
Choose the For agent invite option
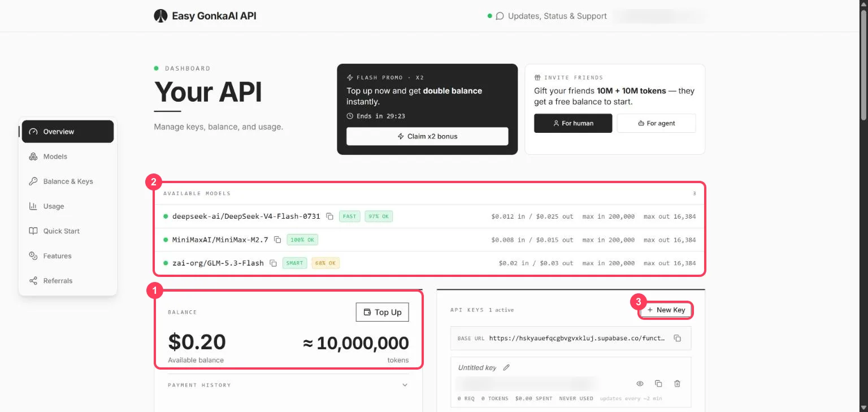pyautogui.click(x=656, y=123)
